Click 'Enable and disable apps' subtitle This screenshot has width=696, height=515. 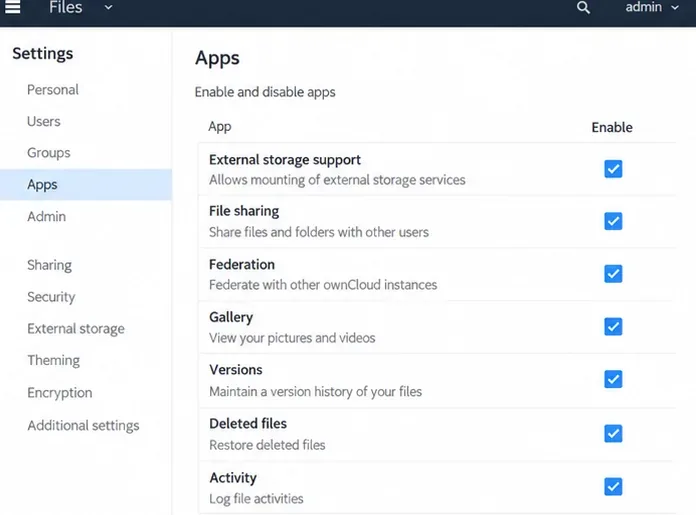click(x=265, y=92)
